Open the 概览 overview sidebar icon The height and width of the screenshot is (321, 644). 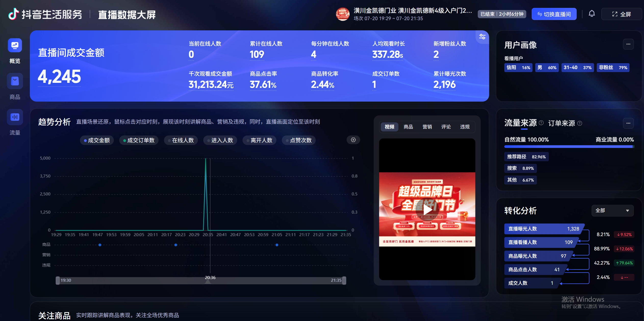(15, 46)
